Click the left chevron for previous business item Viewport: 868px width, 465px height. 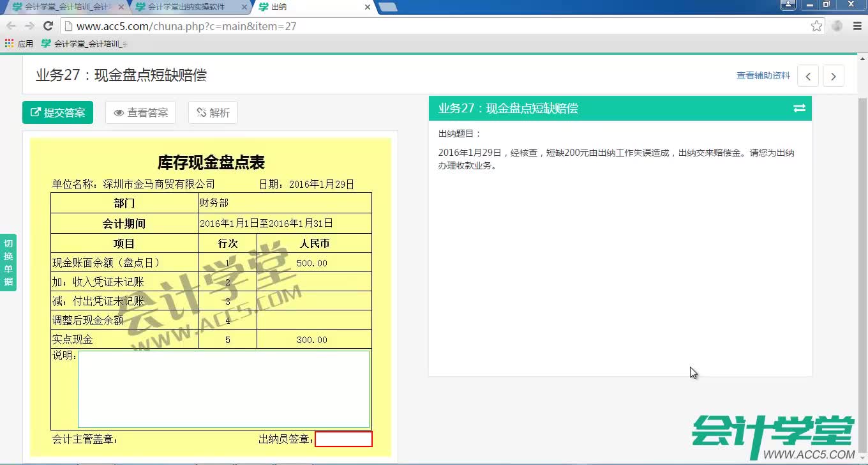coord(808,75)
